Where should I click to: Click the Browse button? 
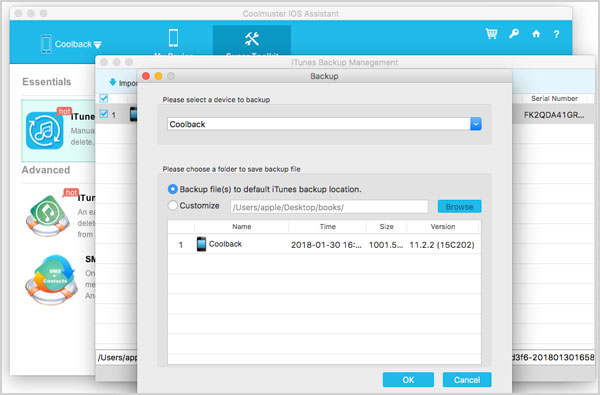(460, 207)
